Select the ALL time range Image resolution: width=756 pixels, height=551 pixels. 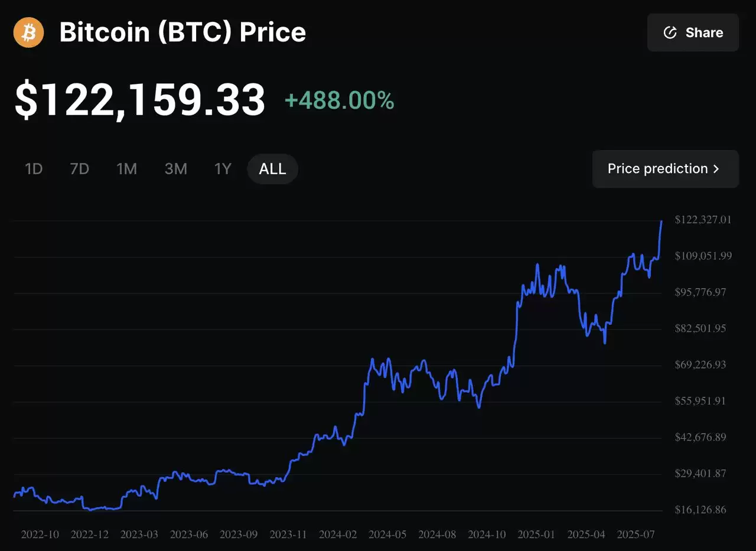[272, 169]
